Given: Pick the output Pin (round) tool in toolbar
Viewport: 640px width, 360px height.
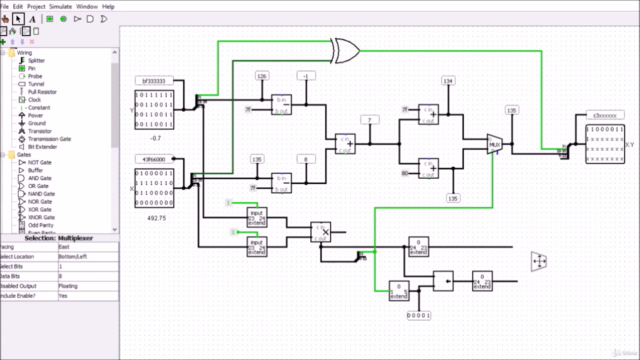Looking at the screenshot, I should (63, 19).
